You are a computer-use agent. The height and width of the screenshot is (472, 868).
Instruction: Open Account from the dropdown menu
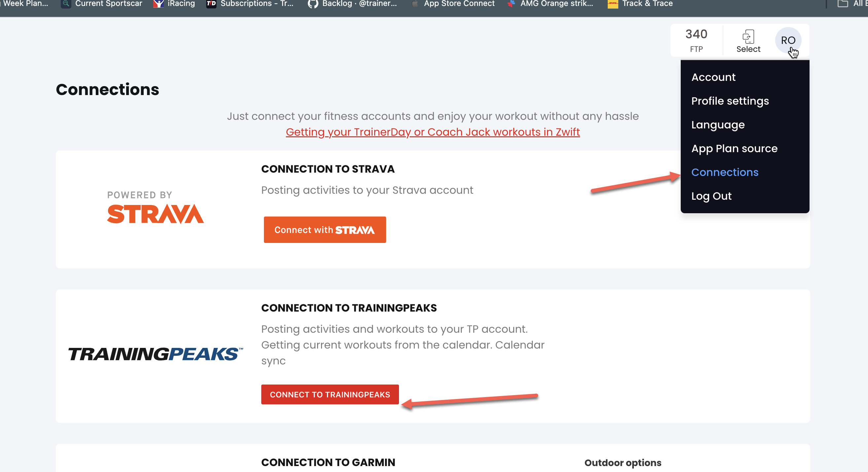(713, 77)
